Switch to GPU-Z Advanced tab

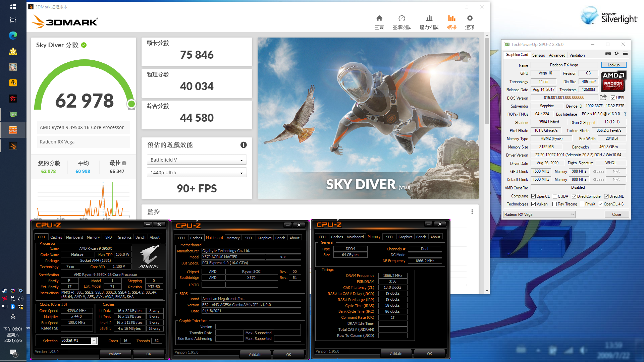(557, 55)
